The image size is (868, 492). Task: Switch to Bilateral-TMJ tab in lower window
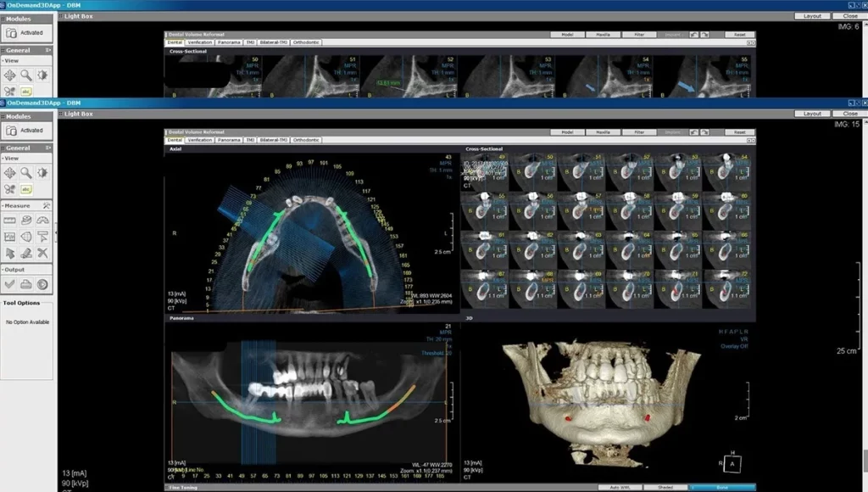[275, 139]
